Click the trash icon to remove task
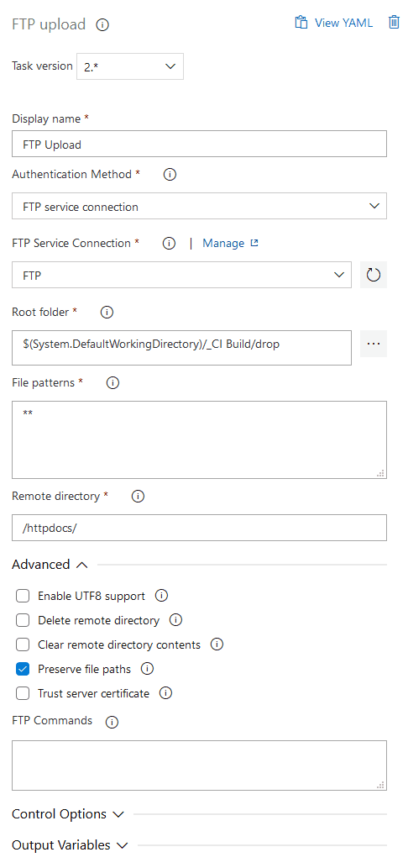The width and height of the screenshot is (408, 868). pyautogui.click(x=394, y=23)
